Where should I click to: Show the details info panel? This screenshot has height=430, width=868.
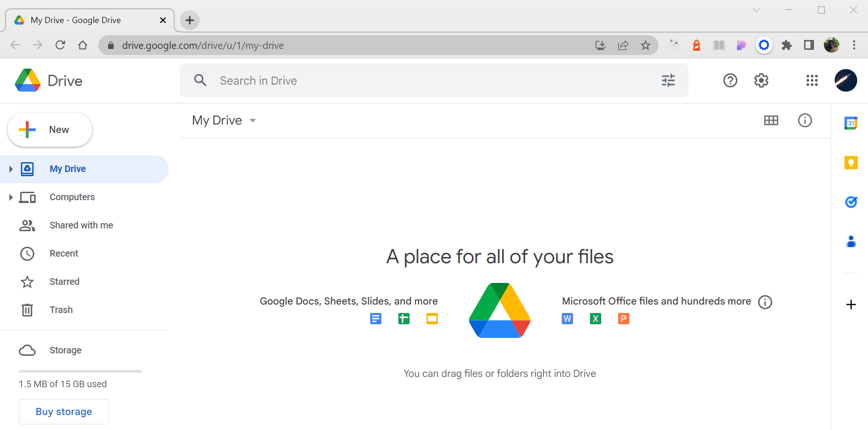coord(805,120)
